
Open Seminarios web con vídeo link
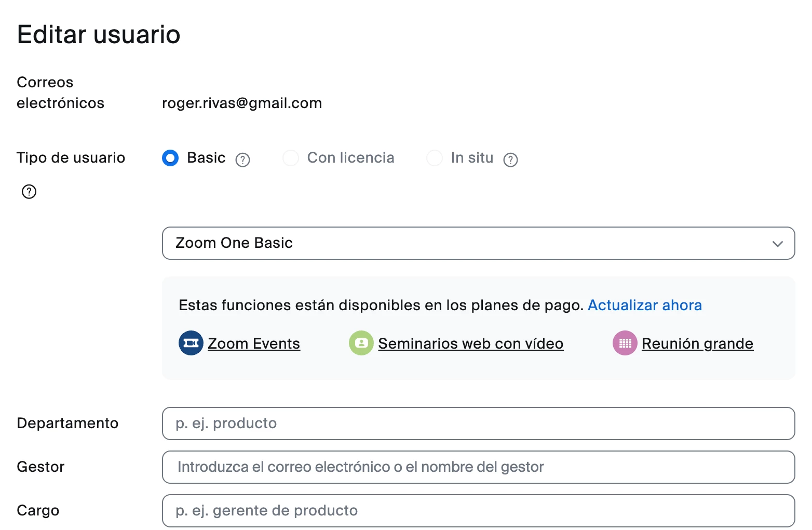coord(471,343)
